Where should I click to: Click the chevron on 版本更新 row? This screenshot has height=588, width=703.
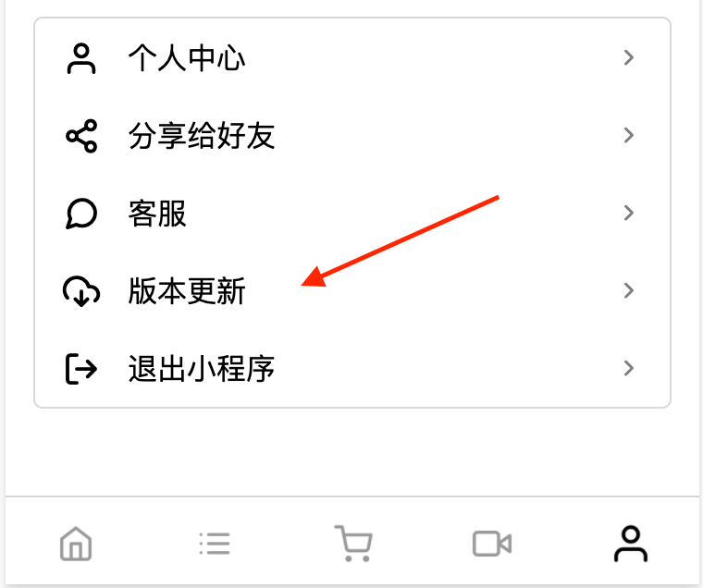(629, 290)
